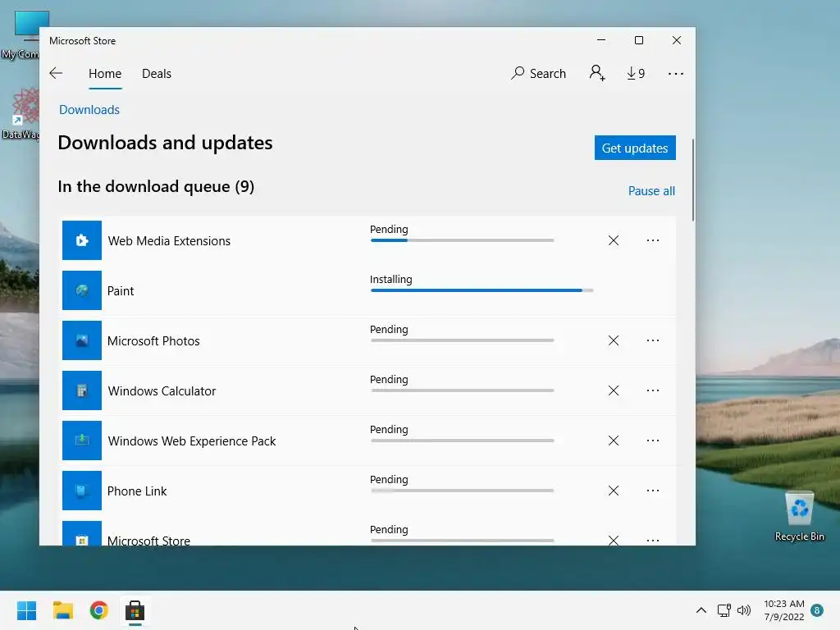Screen dimensions: 840x630
Task: Click the Installing status for Paint
Action: point(391,279)
